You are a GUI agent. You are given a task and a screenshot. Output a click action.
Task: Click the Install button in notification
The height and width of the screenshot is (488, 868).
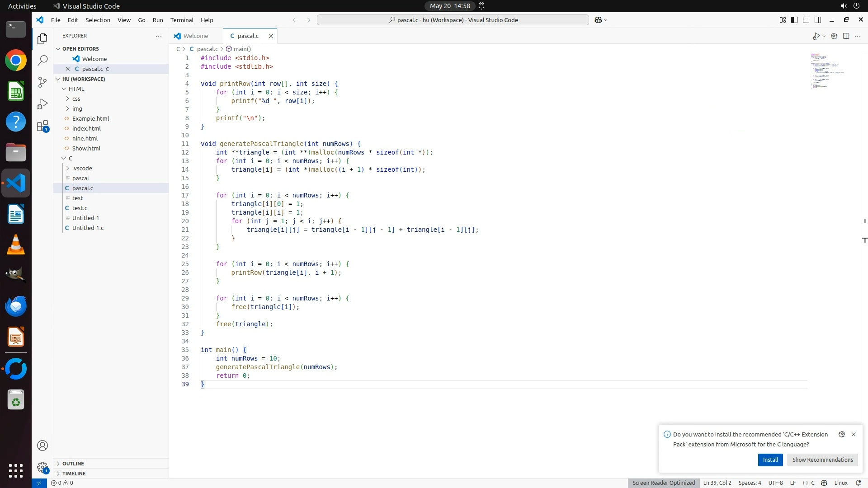tap(770, 460)
